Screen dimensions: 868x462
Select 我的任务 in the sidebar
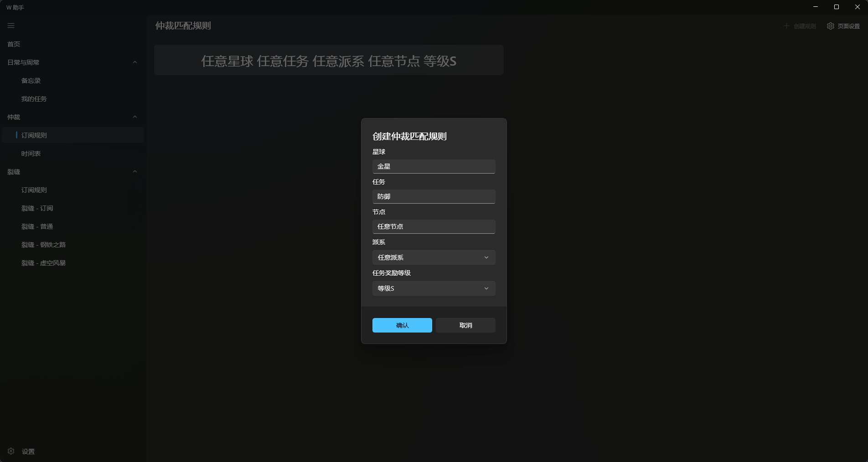click(34, 99)
